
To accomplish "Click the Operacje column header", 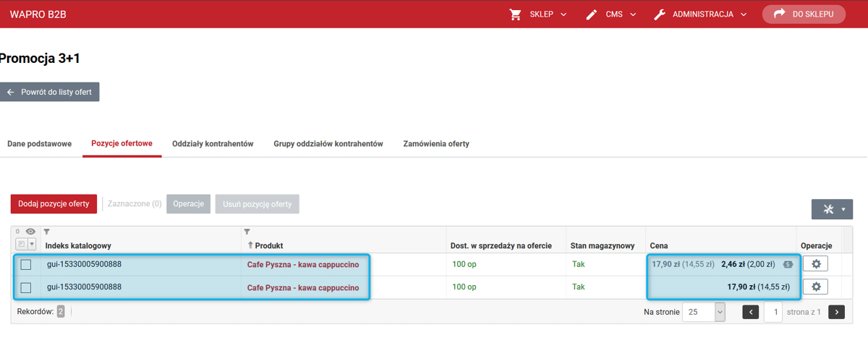I will (x=817, y=246).
